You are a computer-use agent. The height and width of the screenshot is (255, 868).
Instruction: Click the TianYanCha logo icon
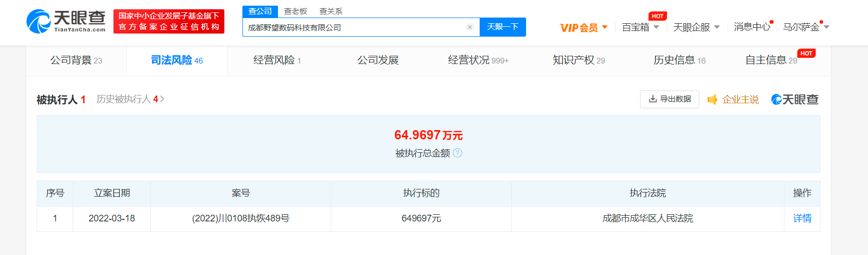click(39, 22)
